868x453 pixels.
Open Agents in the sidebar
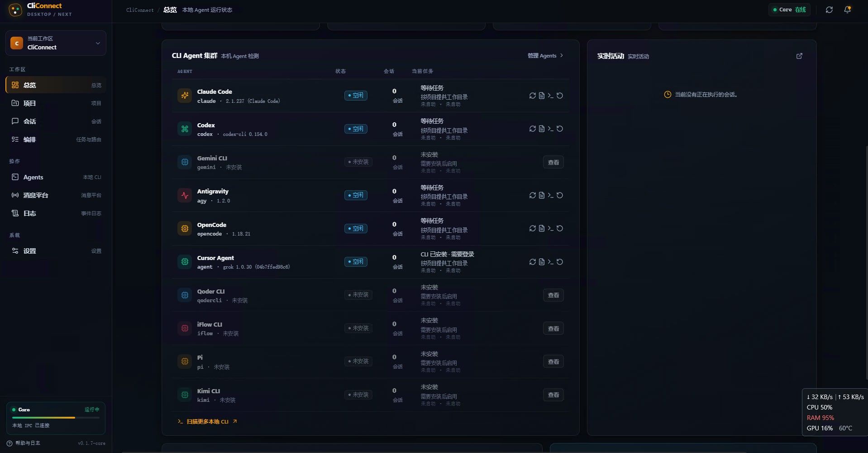pos(56,177)
